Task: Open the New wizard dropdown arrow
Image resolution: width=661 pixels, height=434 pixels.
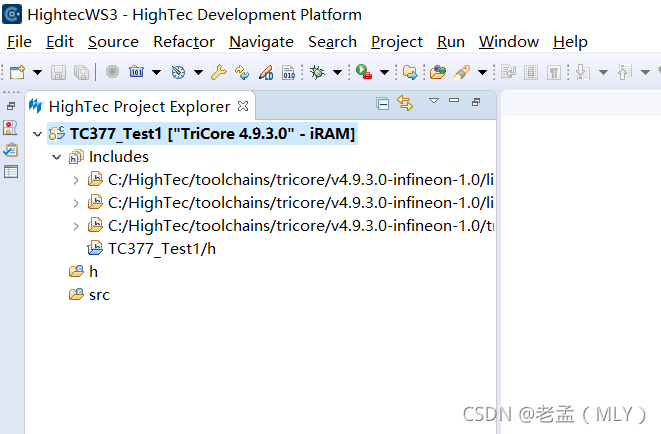Action: click(x=38, y=72)
